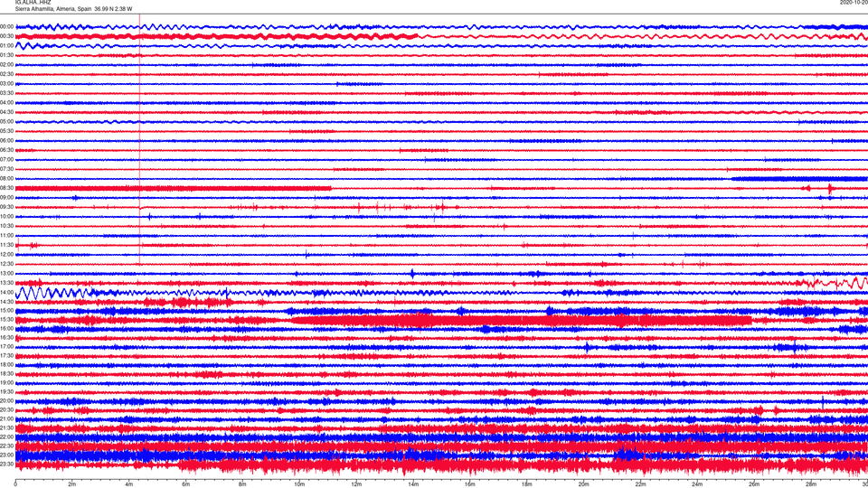This screenshot has width=868, height=488.
Task: Click the 10:00 trace time label
Action: 7,216
